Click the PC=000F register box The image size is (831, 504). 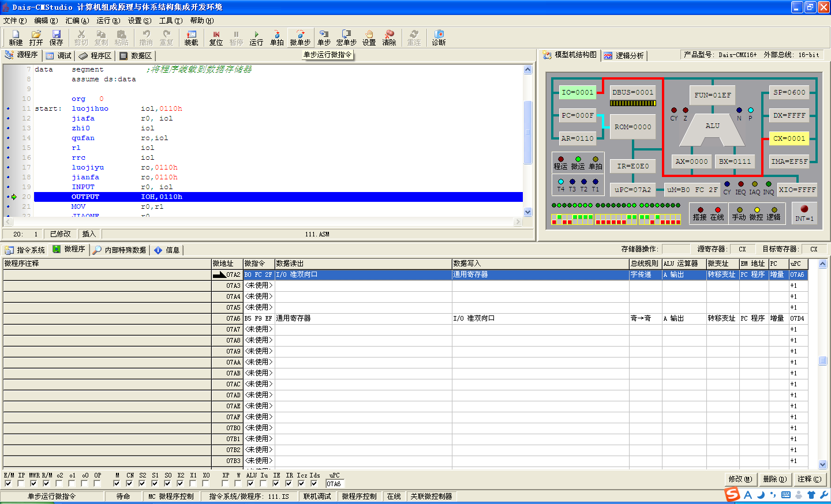coord(578,115)
